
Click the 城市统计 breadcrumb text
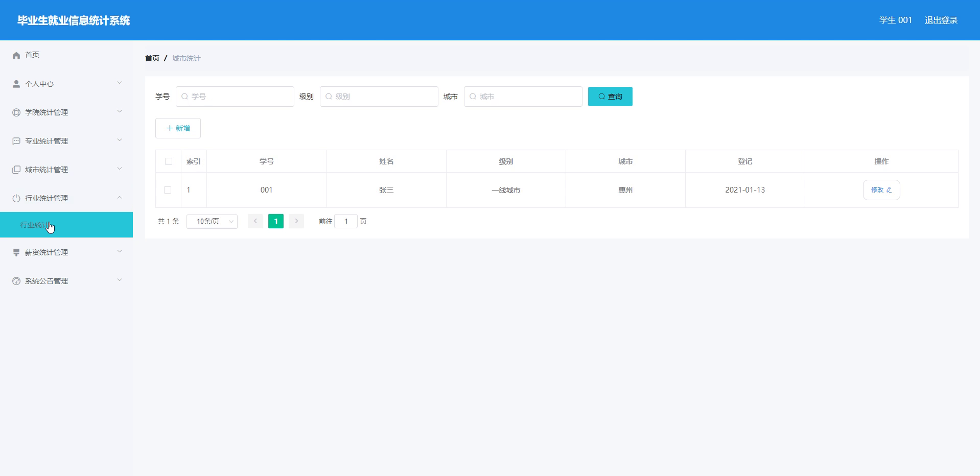click(186, 58)
